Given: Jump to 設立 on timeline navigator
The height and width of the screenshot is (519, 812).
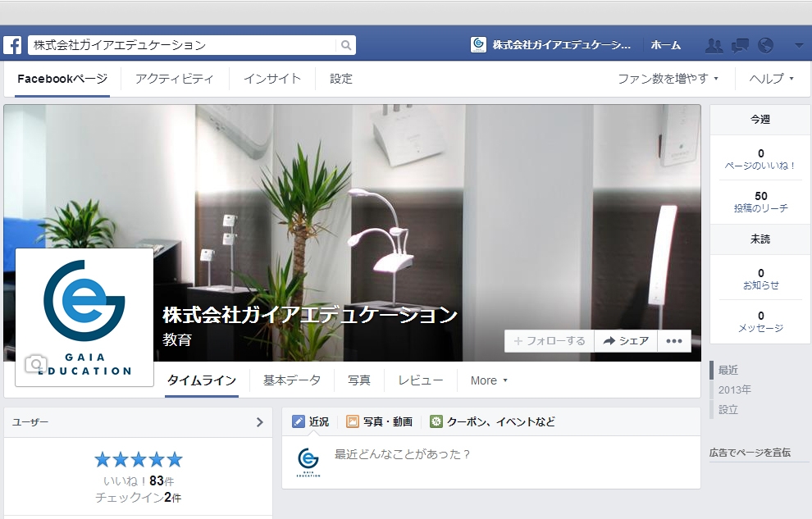Looking at the screenshot, I should pyautogui.click(x=728, y=409).
